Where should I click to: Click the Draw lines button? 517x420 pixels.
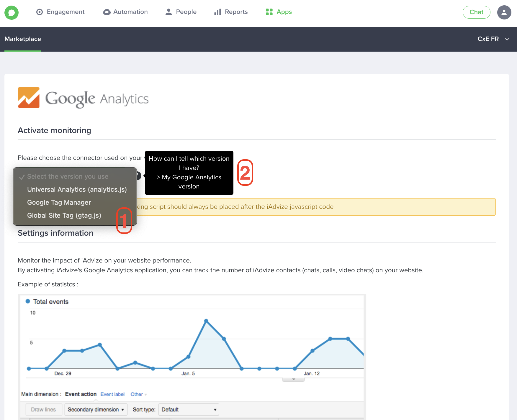43,409
